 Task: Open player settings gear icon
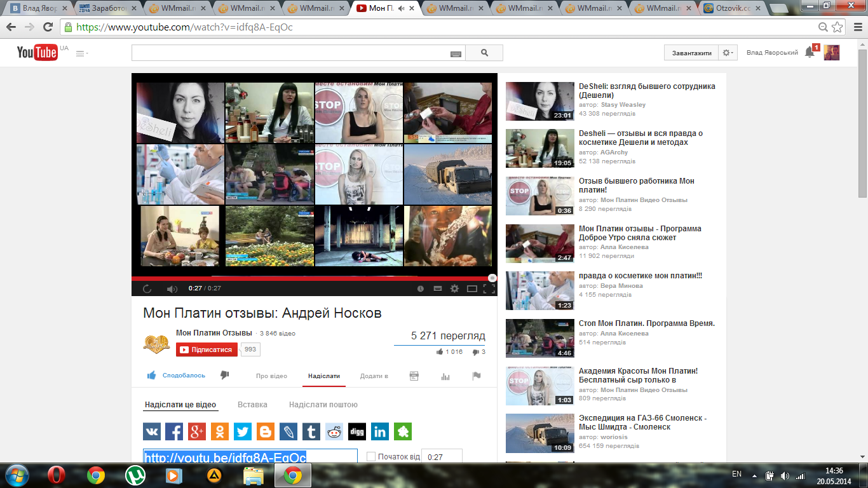(x=454, y=288)
